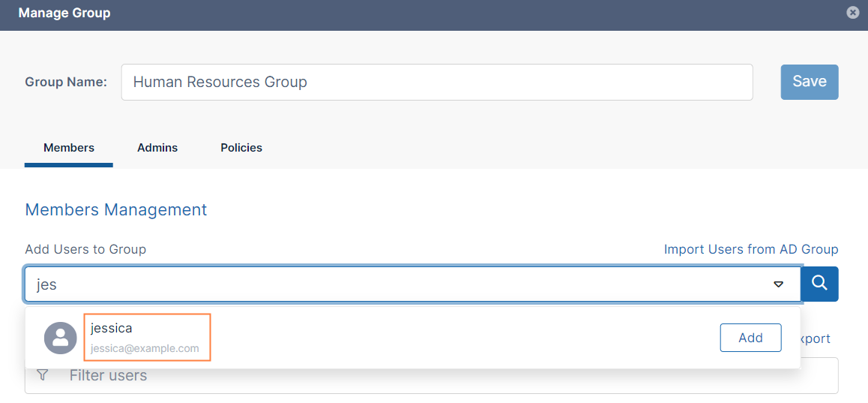Screen dimensions: 868x403
Task: Select the jessica name in results
Action: tap(111, 328)
